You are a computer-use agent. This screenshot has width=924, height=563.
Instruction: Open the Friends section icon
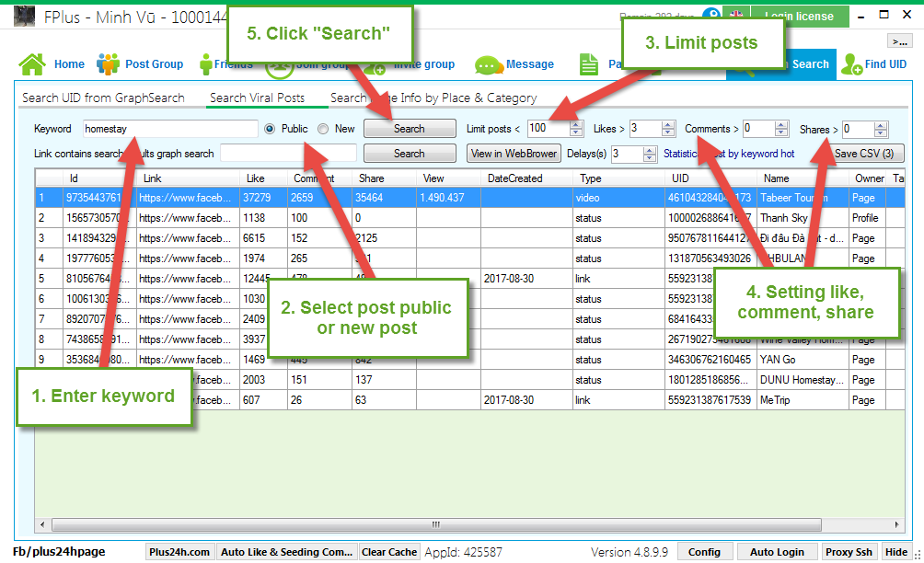(205, 64)
